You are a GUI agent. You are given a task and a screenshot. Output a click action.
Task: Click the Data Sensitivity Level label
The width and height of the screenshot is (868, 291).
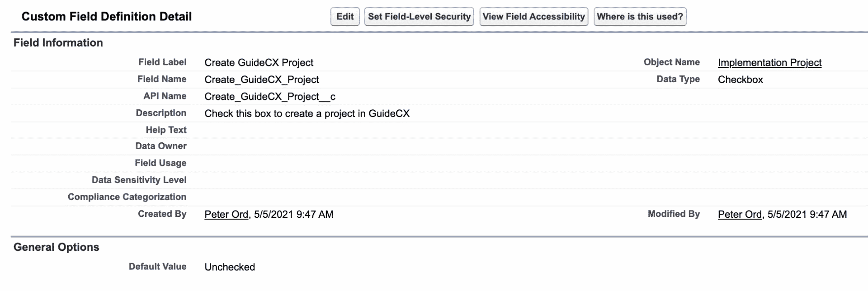click(139, 180)
